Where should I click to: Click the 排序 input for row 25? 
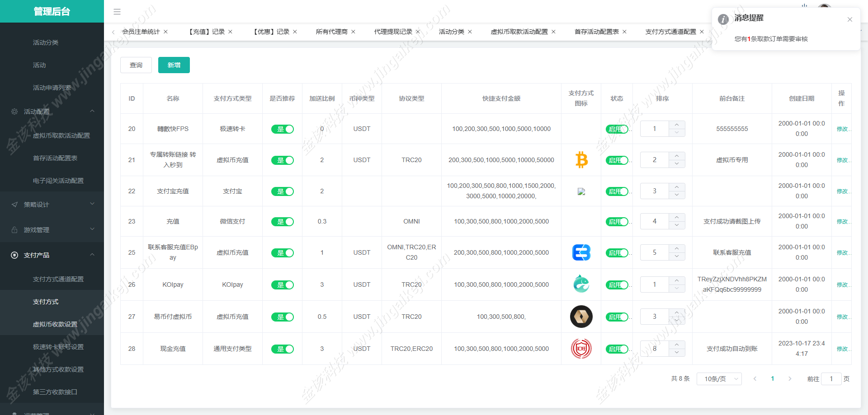(x=655, y=252)
